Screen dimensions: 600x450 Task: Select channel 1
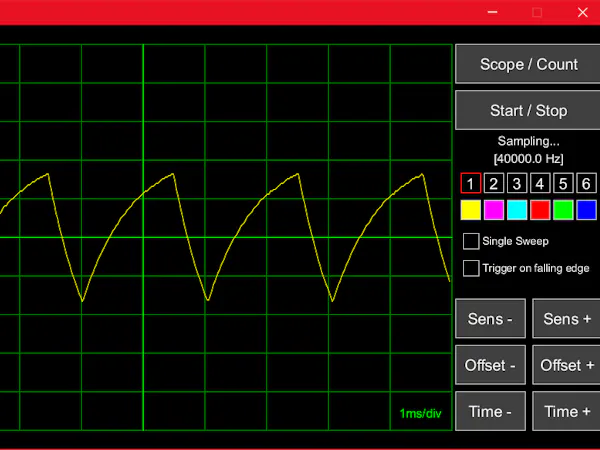pos(471,183)
